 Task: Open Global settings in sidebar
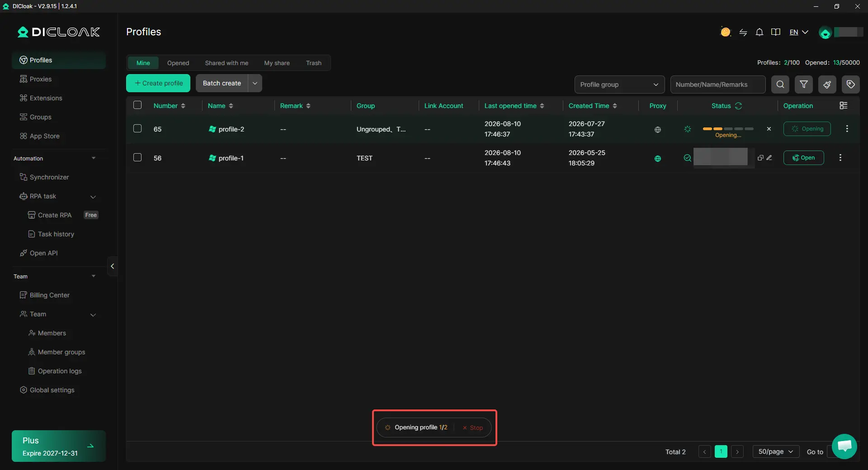(x=58, y=390)
